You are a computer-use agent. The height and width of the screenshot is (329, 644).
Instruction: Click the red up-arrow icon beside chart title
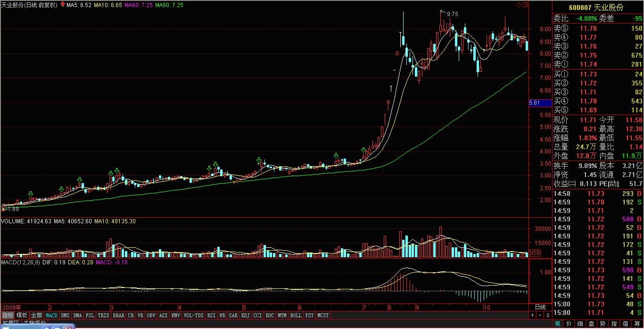[x=63, y=5]
